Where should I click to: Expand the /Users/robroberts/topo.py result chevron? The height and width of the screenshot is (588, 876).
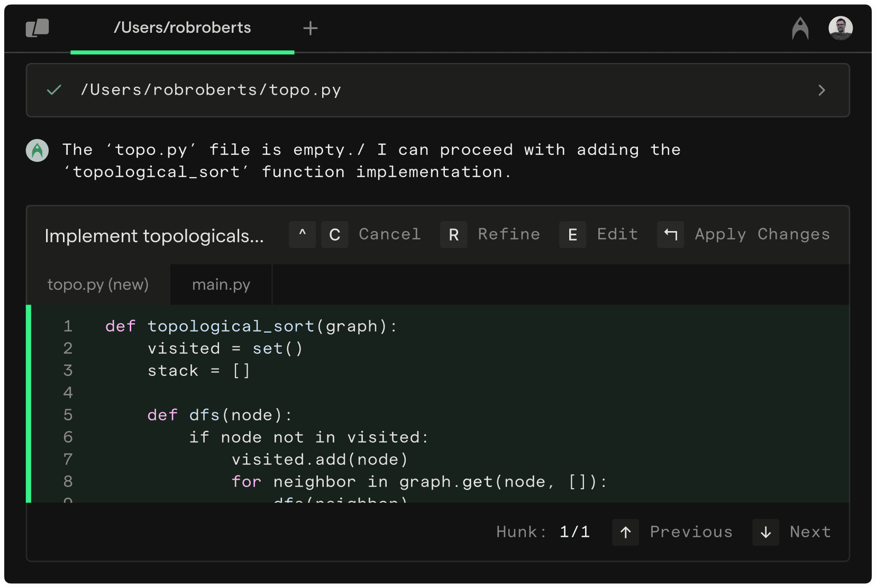tap(822, 90)
